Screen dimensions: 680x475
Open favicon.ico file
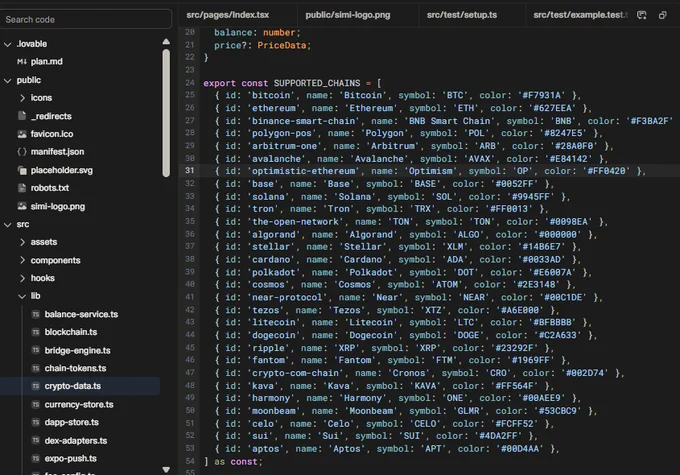52,134
